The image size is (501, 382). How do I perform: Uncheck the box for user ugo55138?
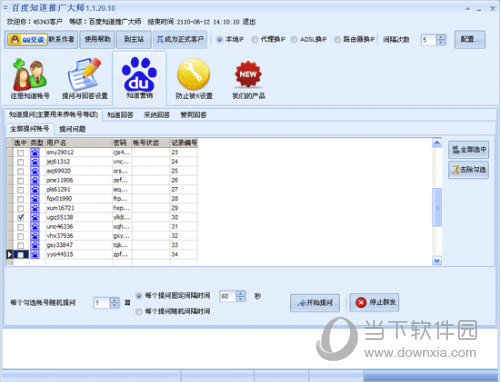click(x=21, y=217)
